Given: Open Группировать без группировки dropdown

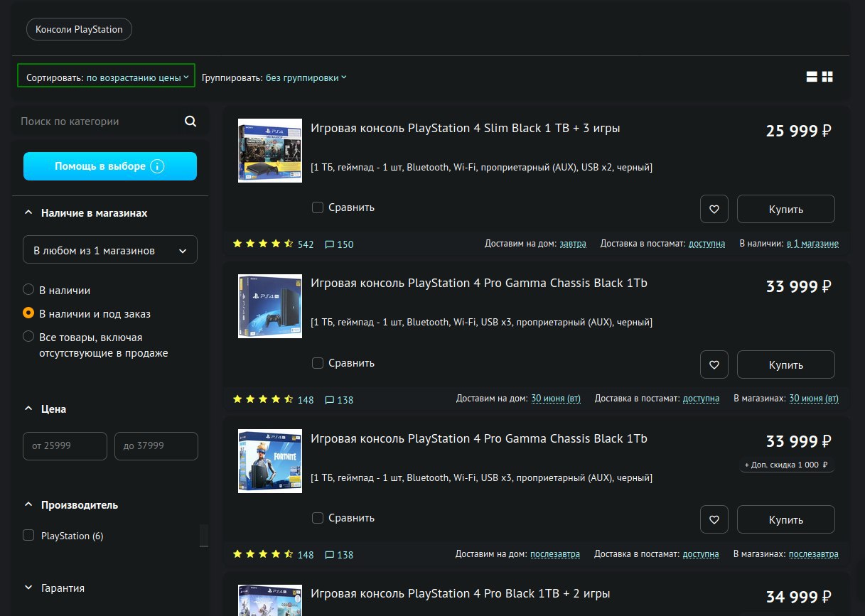Looking at the screenshot, I should point(274,77).
